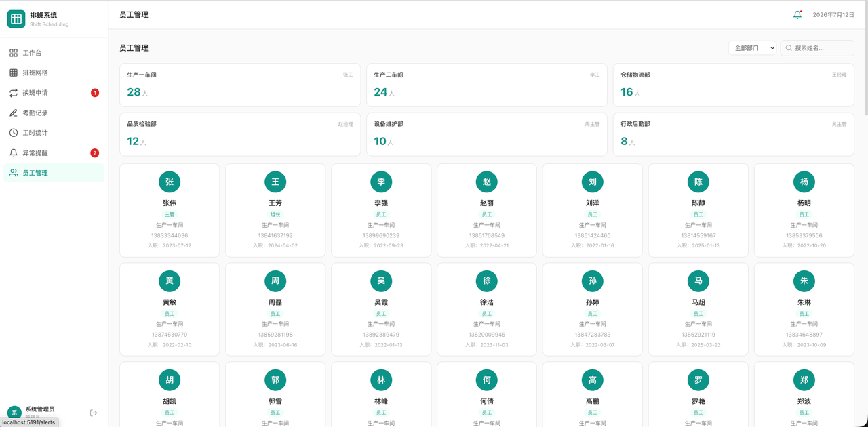Click 李强's avatar circle
This screenshot has height=427, width=868.
point(381,182)
